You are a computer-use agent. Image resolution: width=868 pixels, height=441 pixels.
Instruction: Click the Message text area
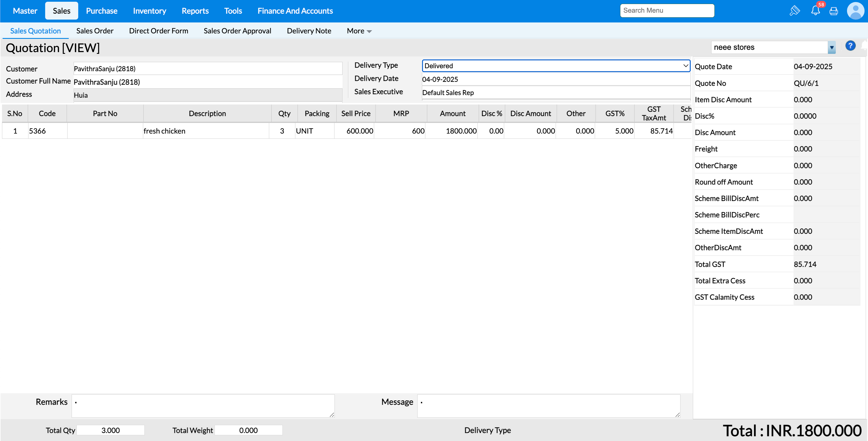[x=548, y=406]
